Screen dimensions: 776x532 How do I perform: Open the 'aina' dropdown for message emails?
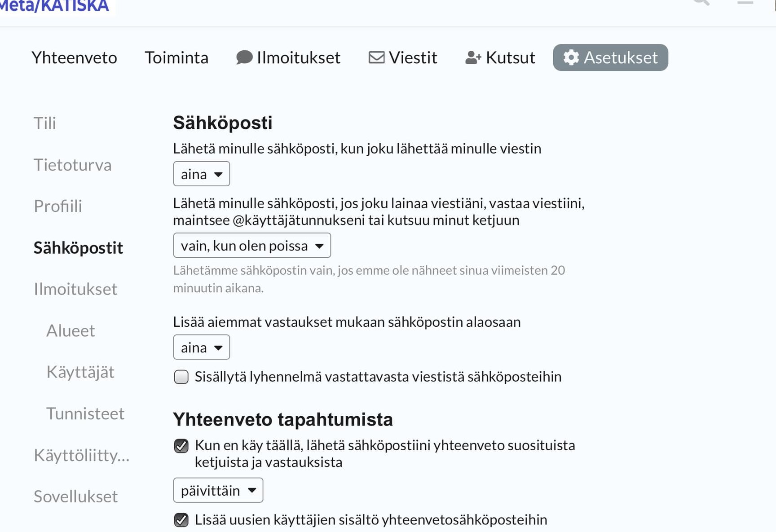[x=202, y=174]
